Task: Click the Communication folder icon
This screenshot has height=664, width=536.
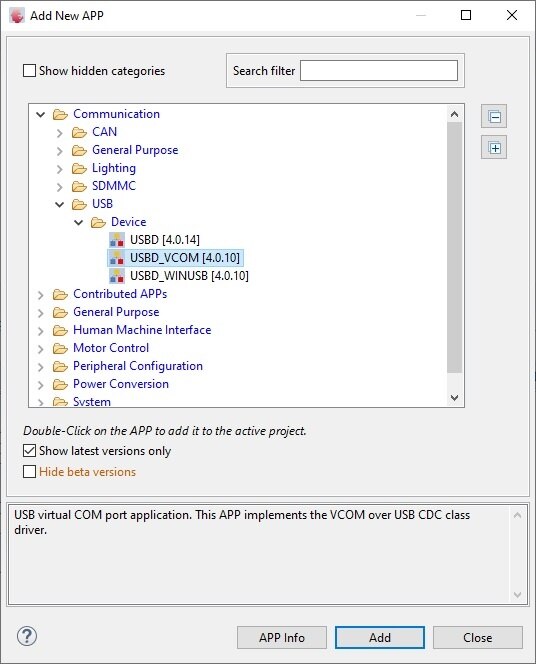Action: [60, 114]
